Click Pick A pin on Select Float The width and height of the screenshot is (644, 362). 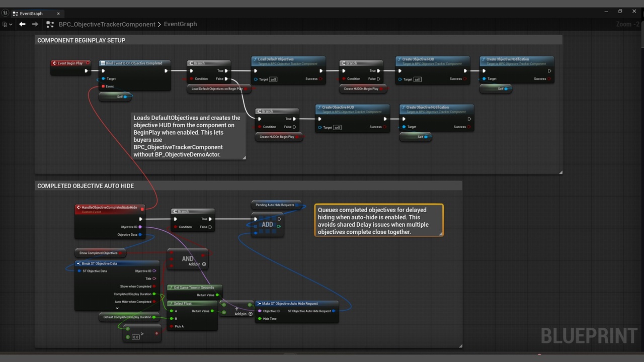pos(171,326)
